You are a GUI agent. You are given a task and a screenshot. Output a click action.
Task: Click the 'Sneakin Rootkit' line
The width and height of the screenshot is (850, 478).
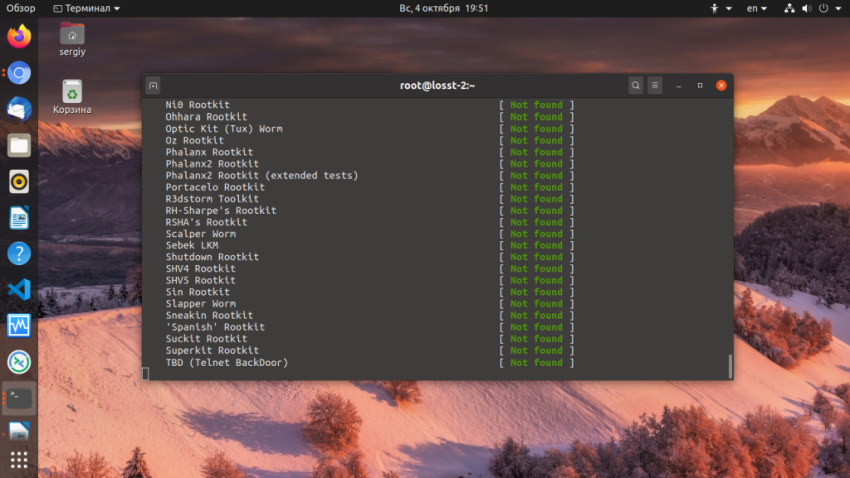click(209, 315)
